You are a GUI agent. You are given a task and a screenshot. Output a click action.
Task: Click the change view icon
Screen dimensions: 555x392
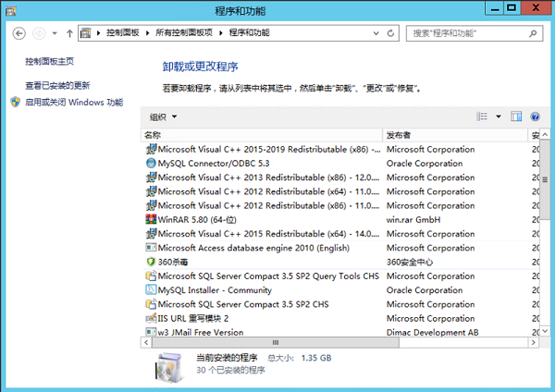(x=482, y=116)
